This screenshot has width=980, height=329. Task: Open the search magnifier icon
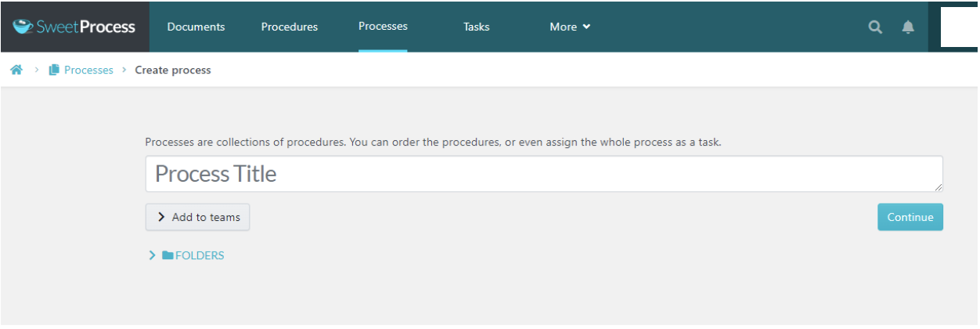[875, 27]
